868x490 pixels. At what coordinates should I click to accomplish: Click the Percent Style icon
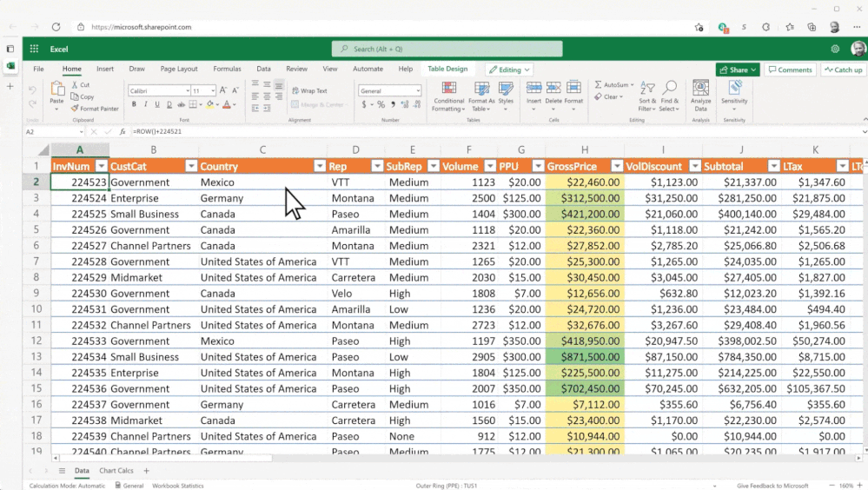pos(381,104)
